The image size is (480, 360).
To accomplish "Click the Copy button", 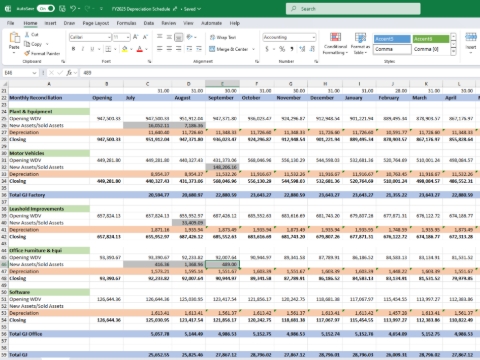I will [33, 44].
